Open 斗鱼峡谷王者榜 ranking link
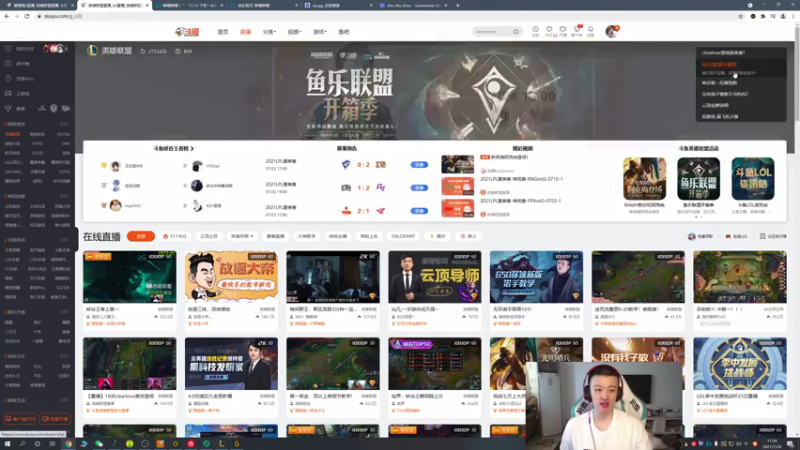 coord(173,148)
